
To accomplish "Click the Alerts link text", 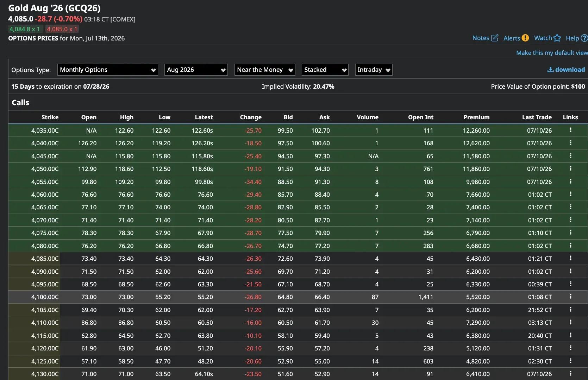I will pyautogui.click(x=512, y=38).
